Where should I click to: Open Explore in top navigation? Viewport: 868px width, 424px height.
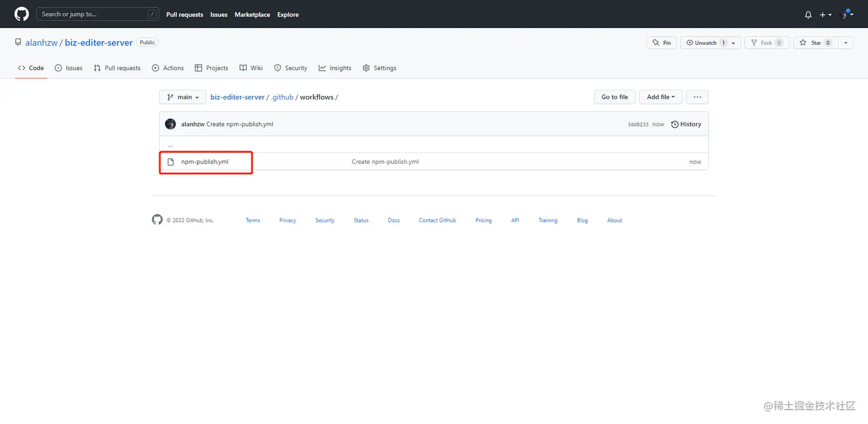(x=288, y=15)
